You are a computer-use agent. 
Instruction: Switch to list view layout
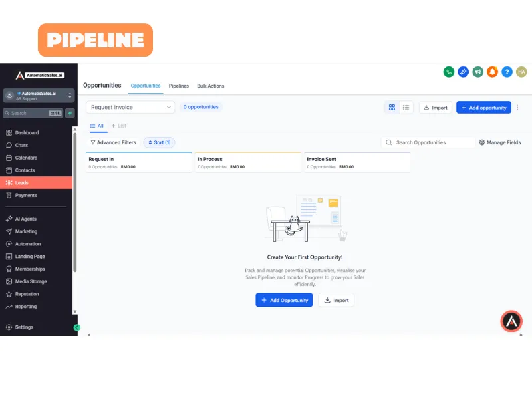pyautogui.click(x=406, y=108)
